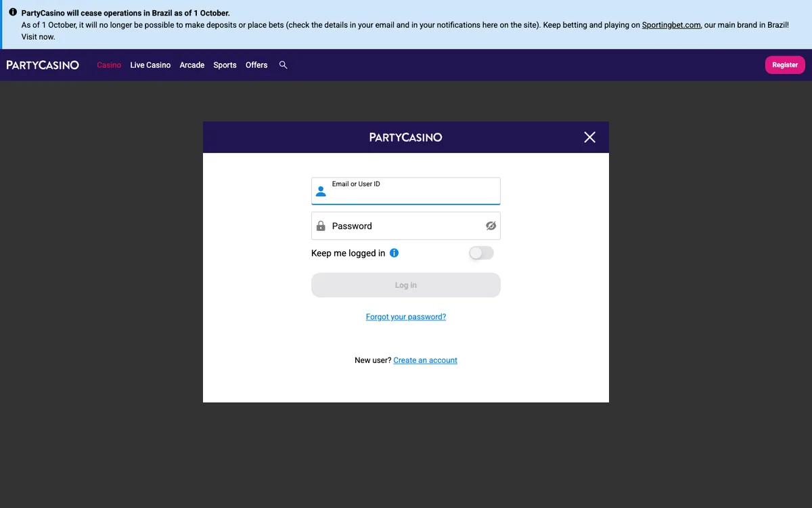Focus the Email or User ID field
This screenshot has width=812, height=508.
[406, 191]
